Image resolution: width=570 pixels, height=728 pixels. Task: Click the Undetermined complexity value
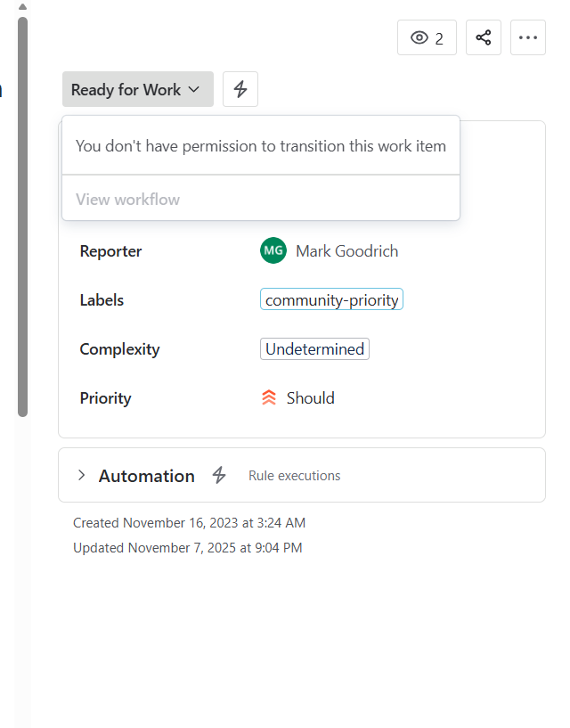pos(314,349)
